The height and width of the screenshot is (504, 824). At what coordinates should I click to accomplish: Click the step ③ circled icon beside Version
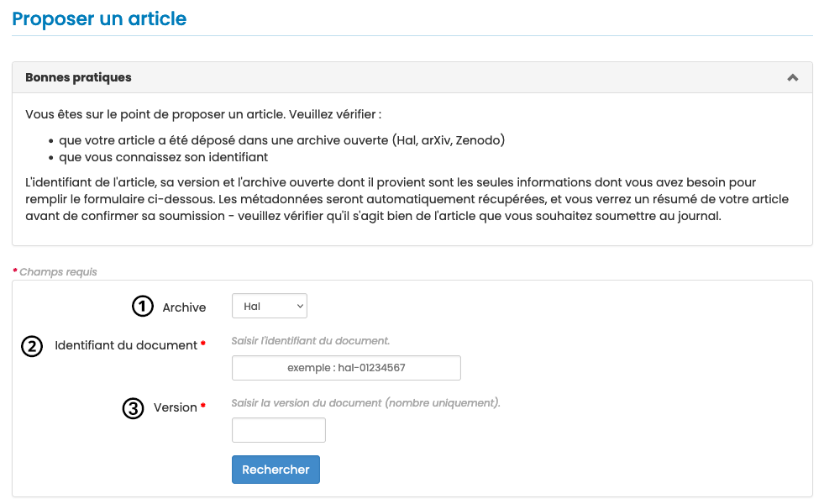pyautogui.click(x=133, y=407)
